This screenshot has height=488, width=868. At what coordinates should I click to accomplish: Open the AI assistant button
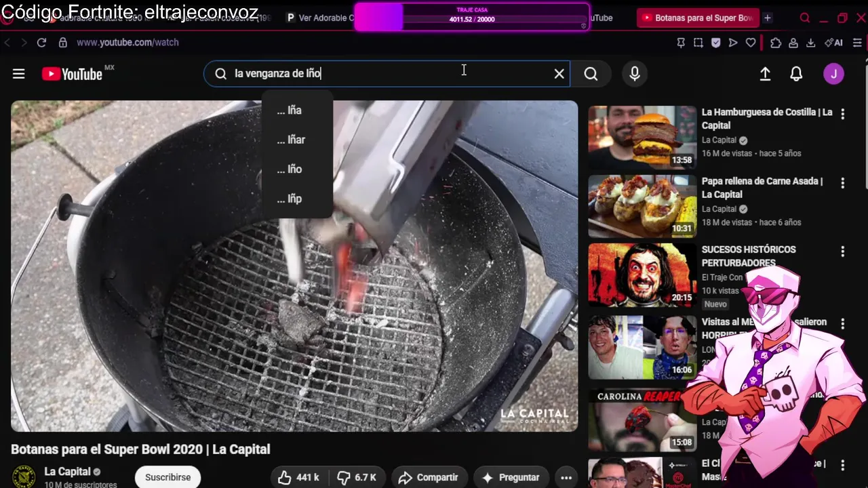click(x=833, y=42)
